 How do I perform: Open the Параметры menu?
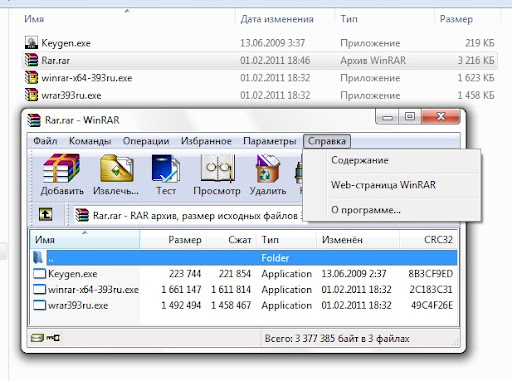click(x=270, y=141)
